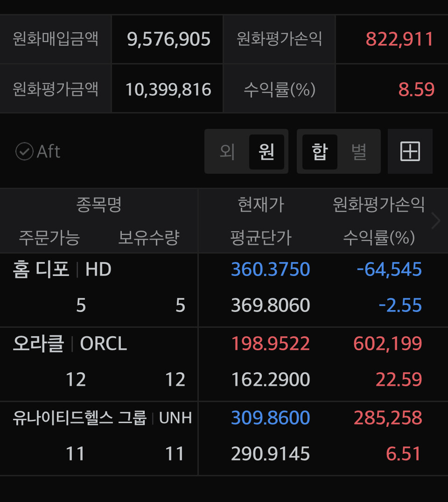This screenshot has width=448, height=502.
Task: Click the summary 수익률(%) label
Action: pos(280,89)
